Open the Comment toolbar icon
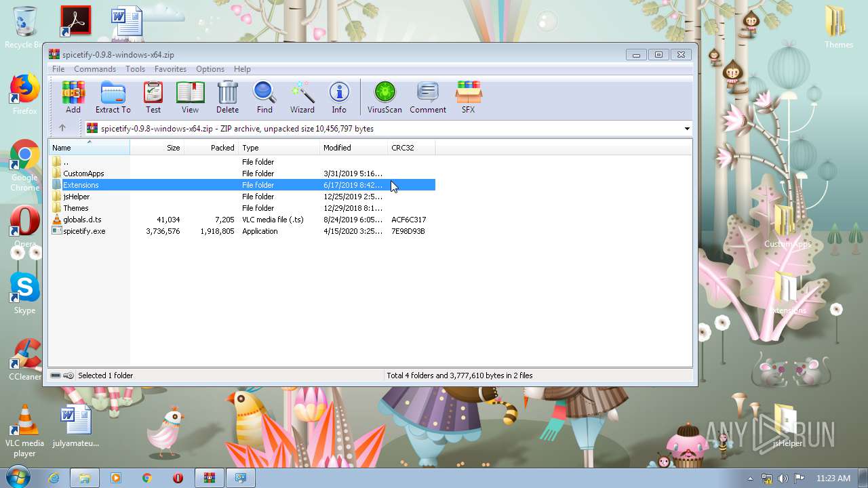This screenshot has height=488, width=868. [x=428, y=98]
